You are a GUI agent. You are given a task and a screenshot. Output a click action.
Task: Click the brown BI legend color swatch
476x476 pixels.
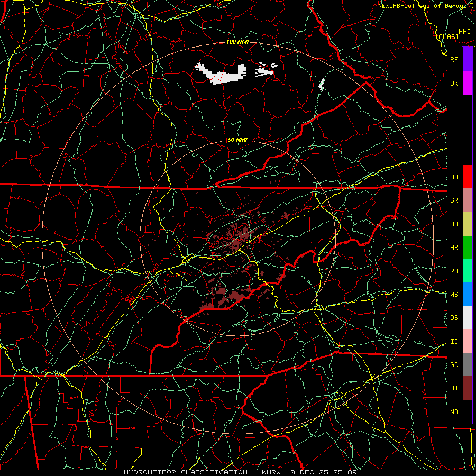pyautogui.click(x=467, y=388)
